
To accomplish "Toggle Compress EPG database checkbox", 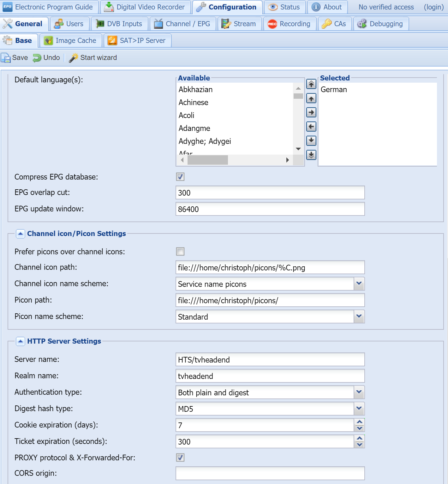I will tap(180, 177).
